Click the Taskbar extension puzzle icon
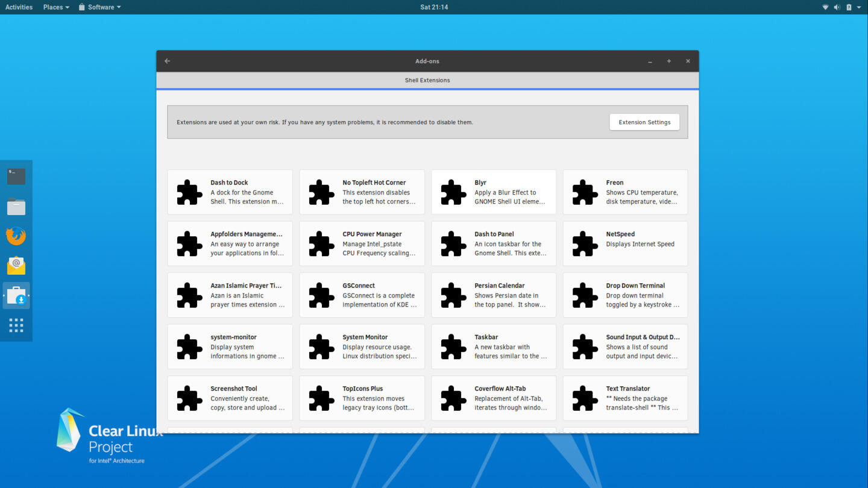 [453, 347]
